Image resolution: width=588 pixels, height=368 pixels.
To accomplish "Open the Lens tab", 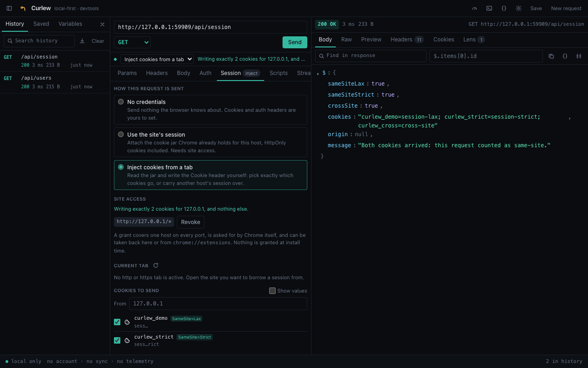I will (x=474, y=40).
